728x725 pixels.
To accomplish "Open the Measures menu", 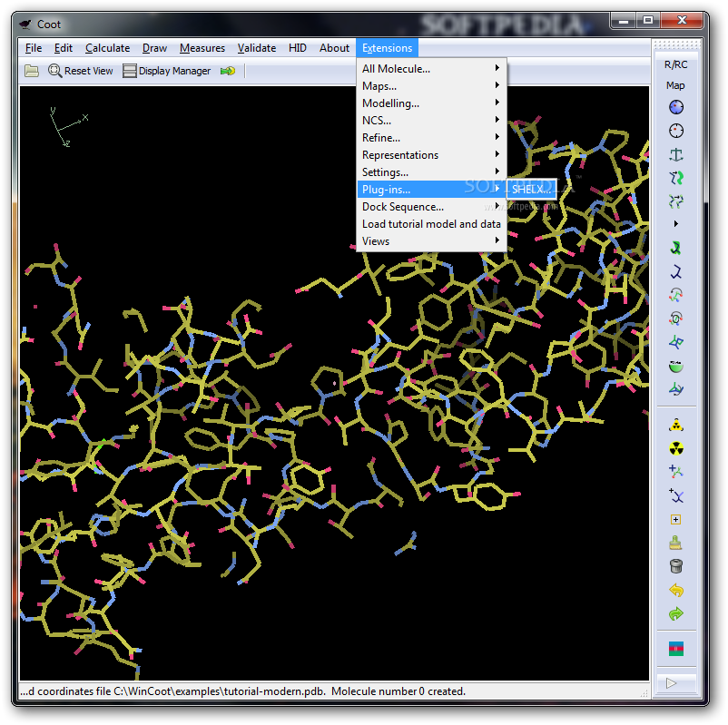I will pyautogui.click(x=202, y=48).
